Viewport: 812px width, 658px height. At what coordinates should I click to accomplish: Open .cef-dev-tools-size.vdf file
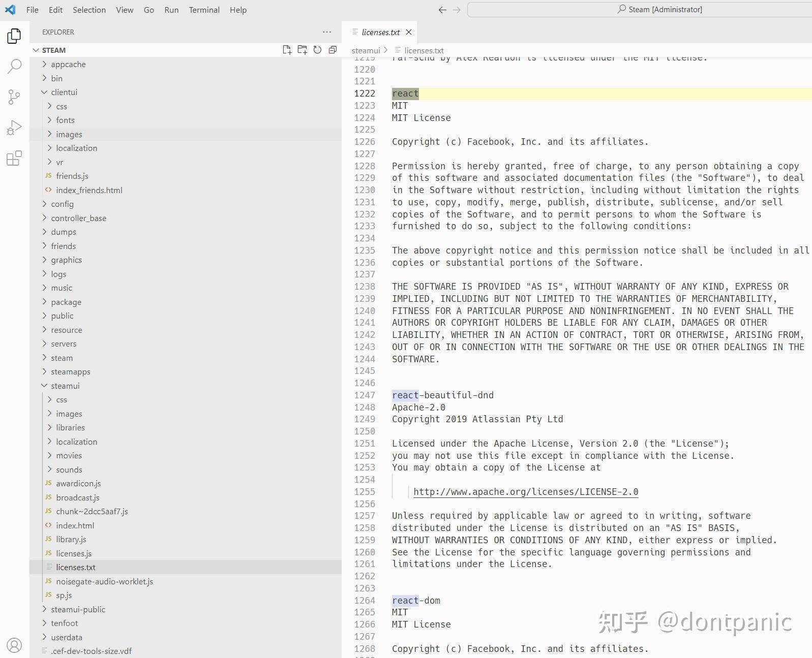tap(91, 651)
